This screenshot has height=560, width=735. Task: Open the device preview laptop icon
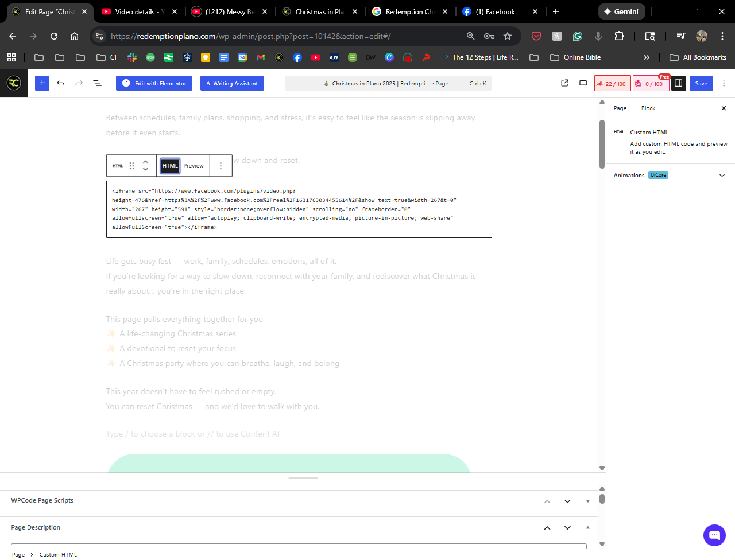583,83
